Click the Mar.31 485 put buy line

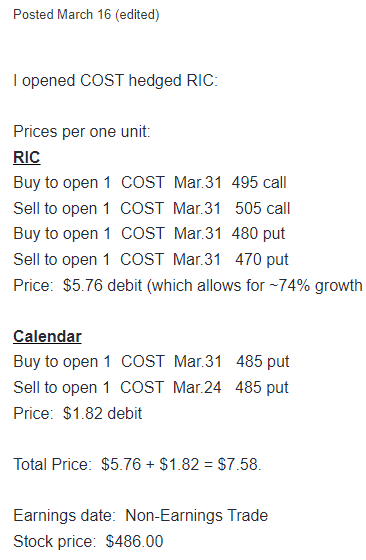[151, 362]
